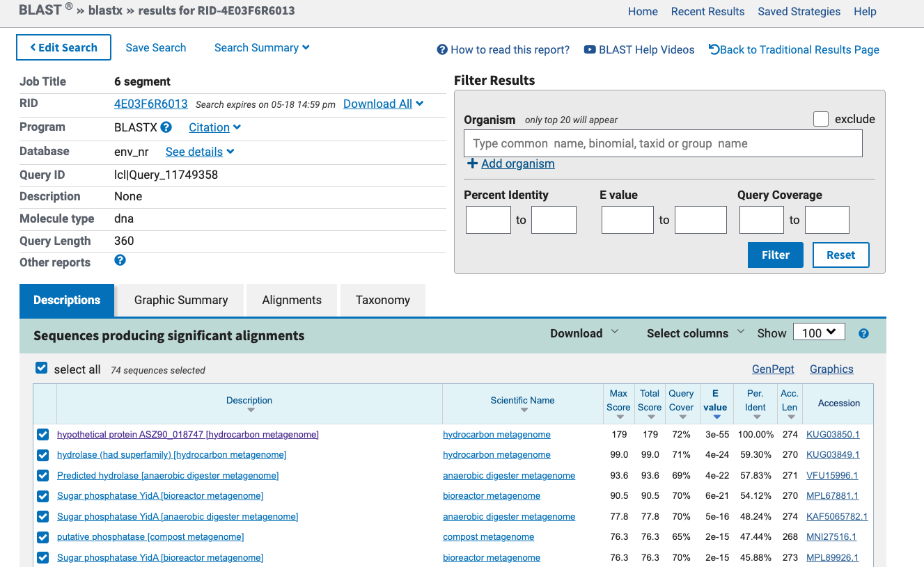Expand the Search Summary dropdown
The width and height of the screenshot is (924, 567).
[262, 47]
